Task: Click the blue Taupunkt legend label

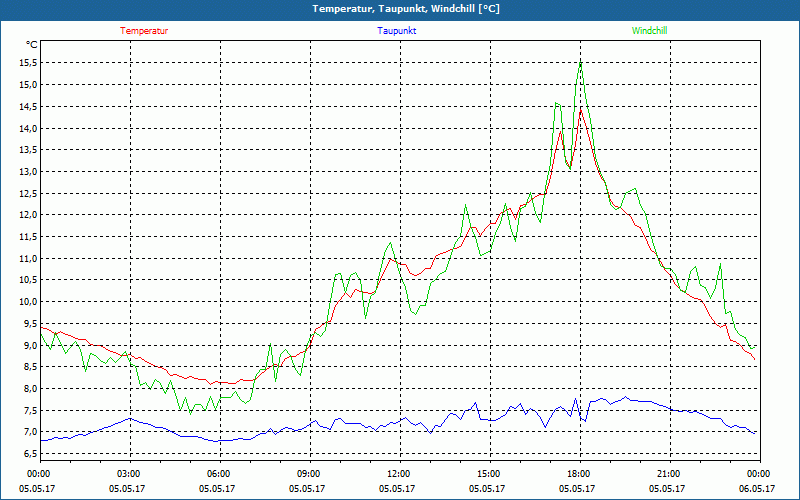Action: click(x=396, y=31)
